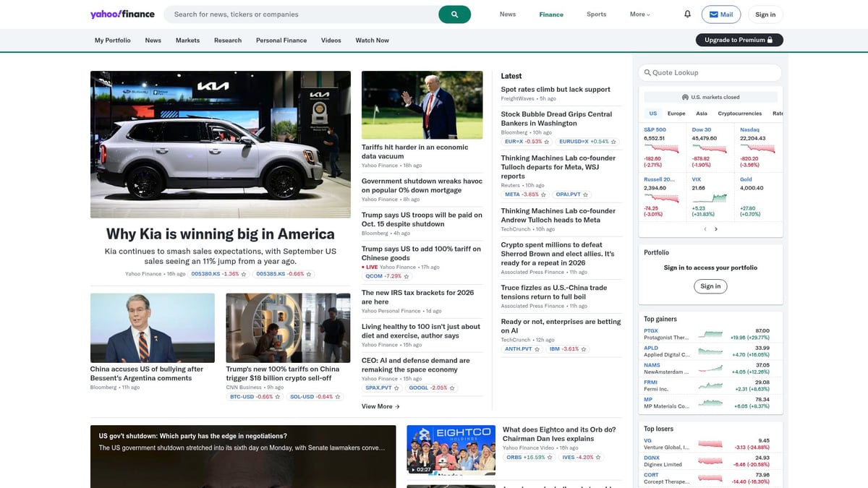Open VG top loser sparkline

click(x=710, y=444)
